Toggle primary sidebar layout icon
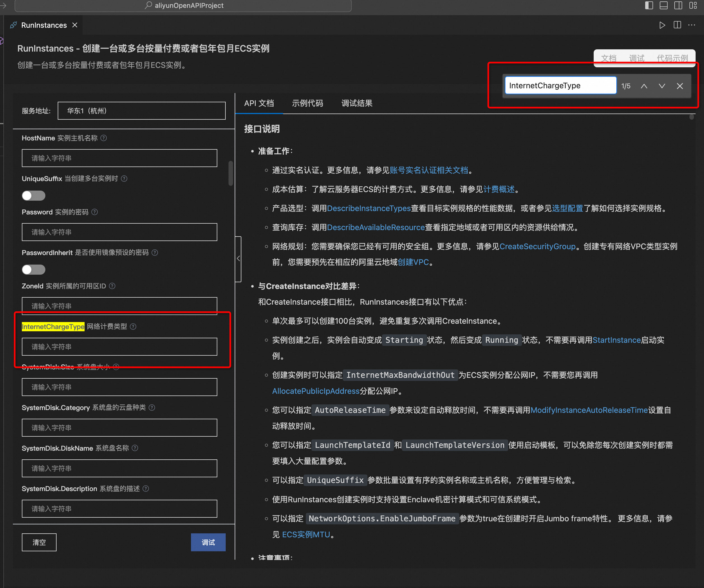Screen dimensions: 704x588 coord(649,5)
